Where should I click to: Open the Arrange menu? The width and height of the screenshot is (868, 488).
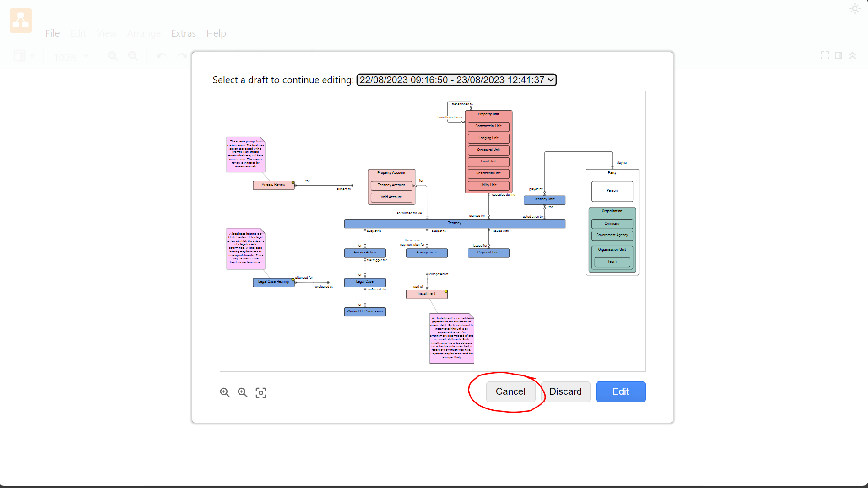(x=144, y=33)
